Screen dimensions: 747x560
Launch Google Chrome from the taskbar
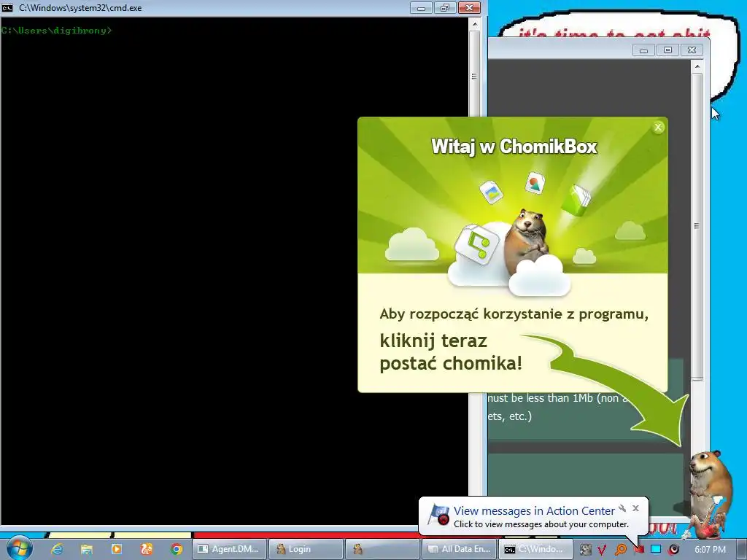tap(177, 549)
